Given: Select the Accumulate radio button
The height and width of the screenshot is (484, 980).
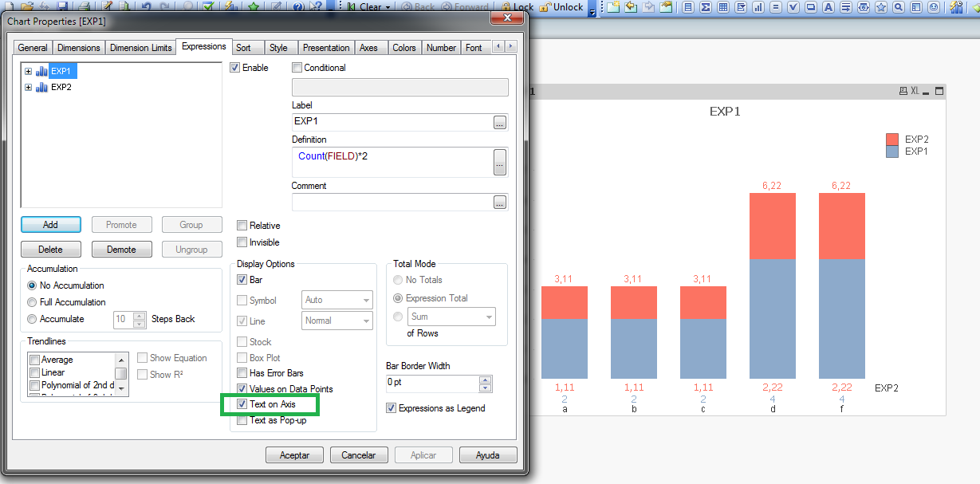Looking at the screenshot, I should pyautogui.click(x=32, y=319).
